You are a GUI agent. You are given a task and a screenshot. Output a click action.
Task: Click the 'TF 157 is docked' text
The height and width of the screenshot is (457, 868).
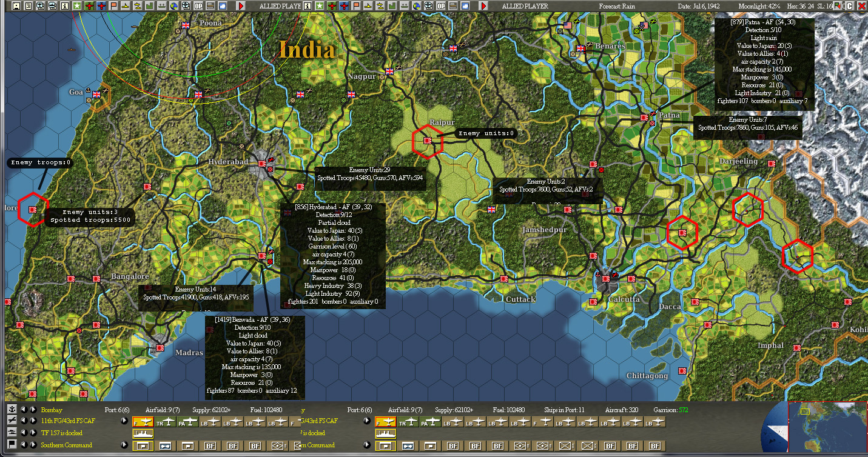click(x=61, y=433)
